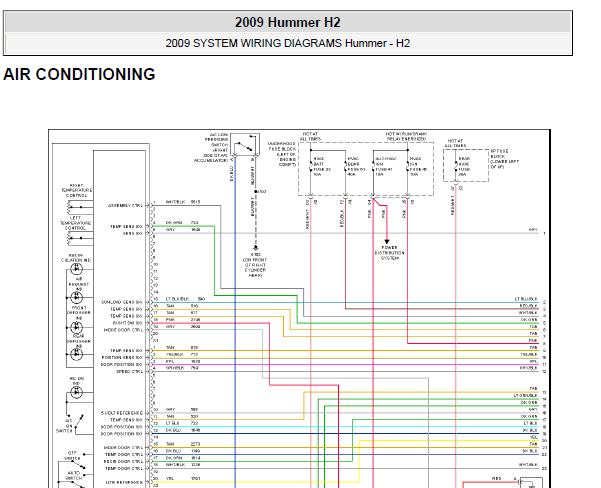
Task: Click the ground symbol above cylinder head note
Action: [256, 248]
